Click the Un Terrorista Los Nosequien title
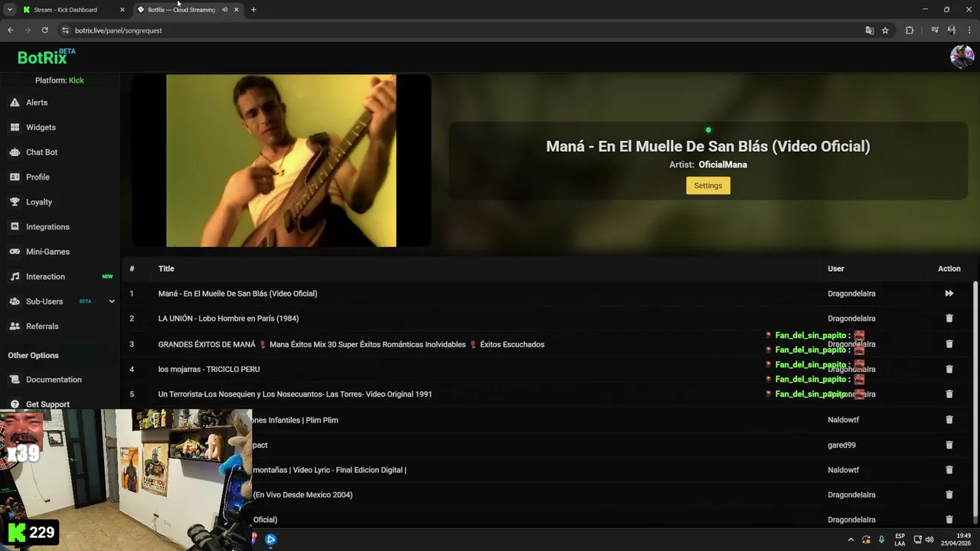The width and height of the screenshot is (980, 551). pos(295,394)
